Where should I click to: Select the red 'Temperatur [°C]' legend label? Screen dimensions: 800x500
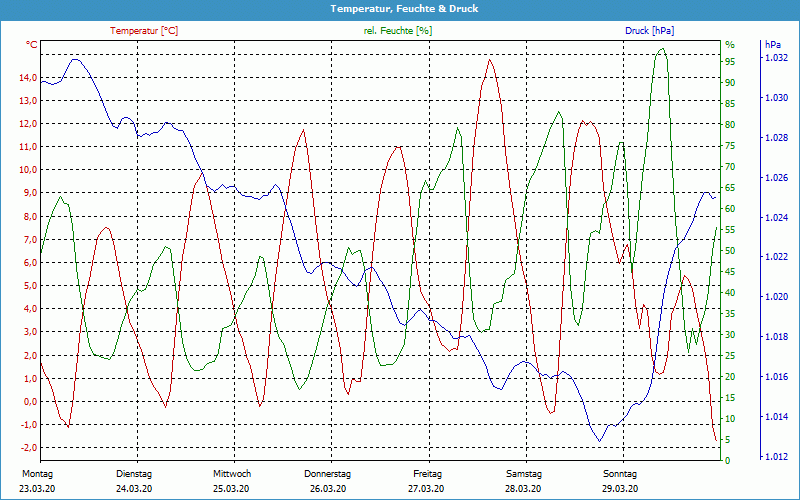(144, 31)
